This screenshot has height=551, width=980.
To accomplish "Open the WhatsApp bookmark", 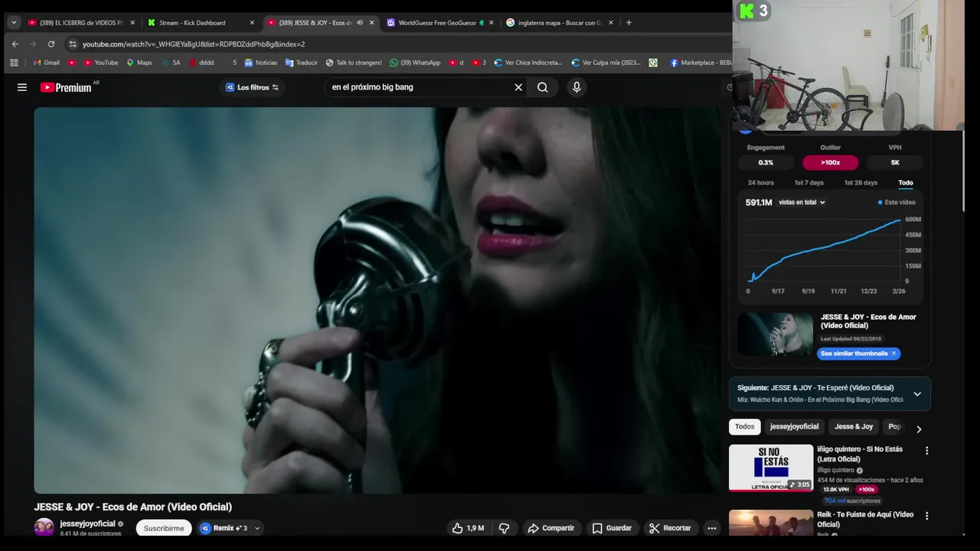I will pos(415,63).
